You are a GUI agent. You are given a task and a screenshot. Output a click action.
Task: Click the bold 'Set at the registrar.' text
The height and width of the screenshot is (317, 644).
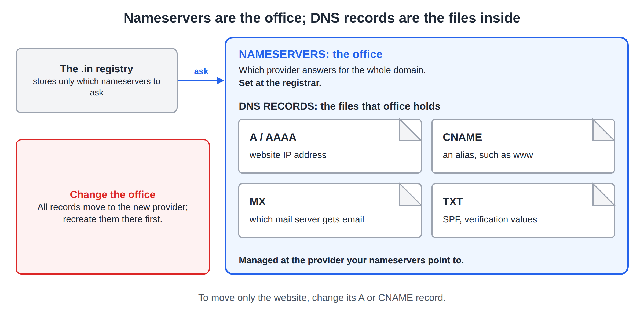(x=280, y=83)
